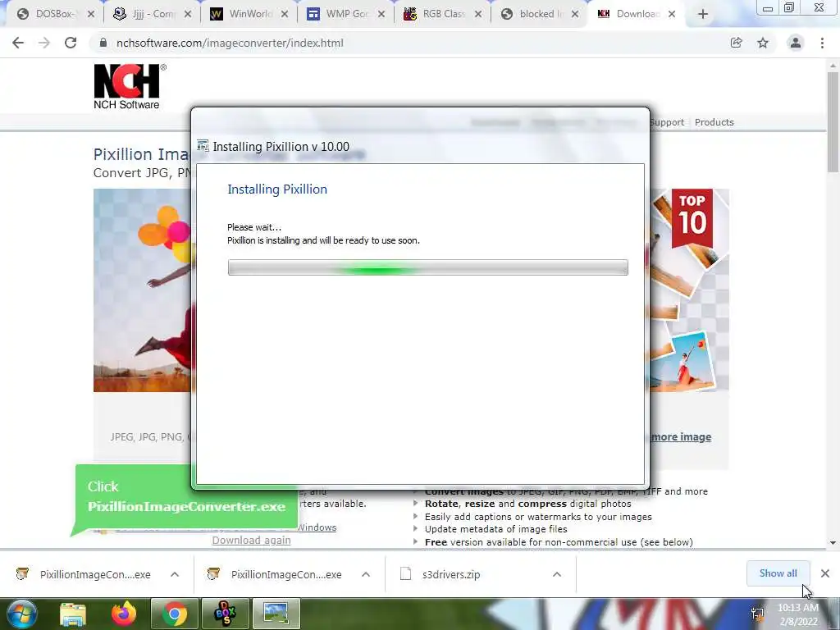Click the 'Rotate, resize and compress' text
Screen dimensions: 840x630
pyautogui.click(x=527, y=504)
